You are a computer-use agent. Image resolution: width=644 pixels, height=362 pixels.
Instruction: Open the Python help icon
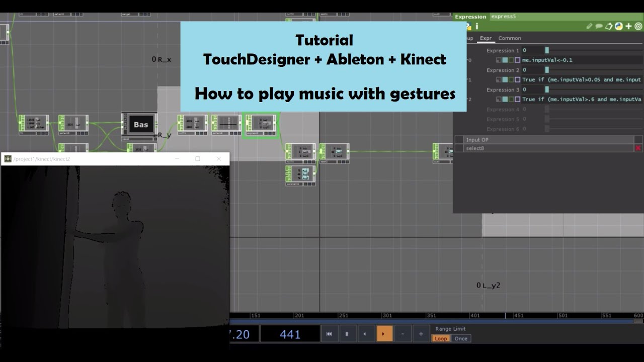click(x=618, y=26)
